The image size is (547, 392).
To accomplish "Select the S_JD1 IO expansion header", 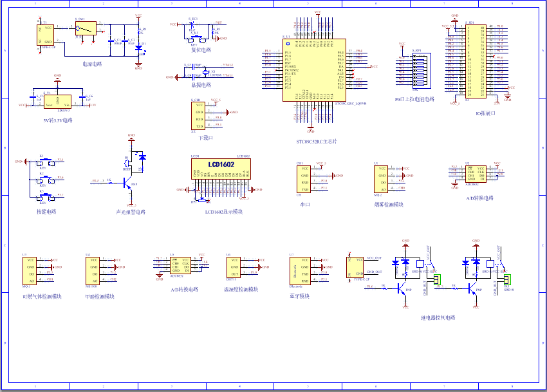I will (476, 61).
